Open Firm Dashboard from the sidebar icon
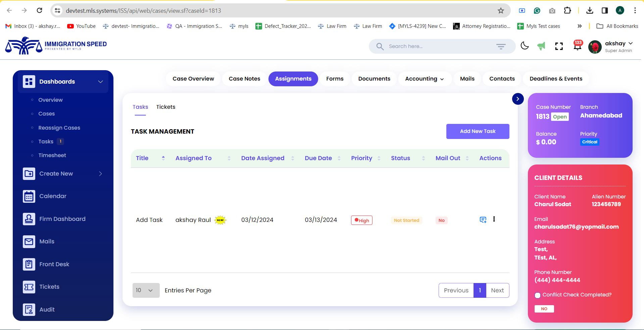 29,219
